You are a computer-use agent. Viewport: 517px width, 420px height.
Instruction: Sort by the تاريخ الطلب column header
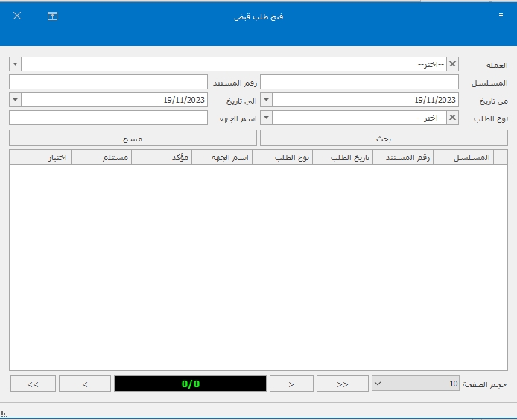click(x=343, y=157)
